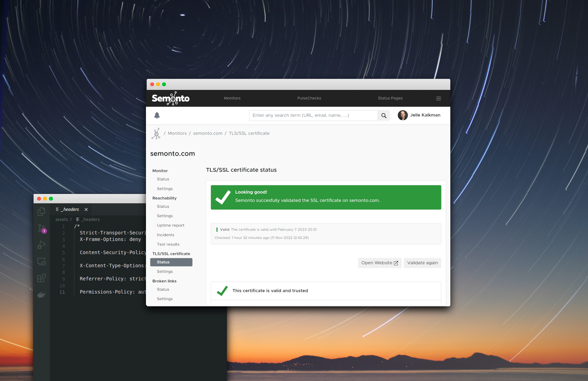Close the _headers editor tab
The height and width of the screenshot is (381, 588).
(x=86, y=210)
